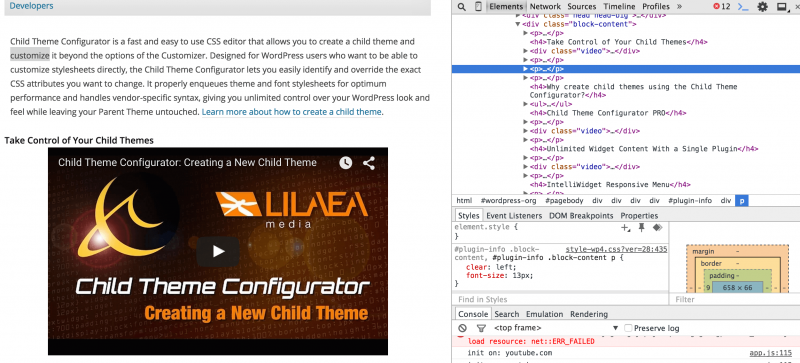Toggle the console drawer prompt icon
The height and width of the screenshot is (363, 800).
(743, 7)
